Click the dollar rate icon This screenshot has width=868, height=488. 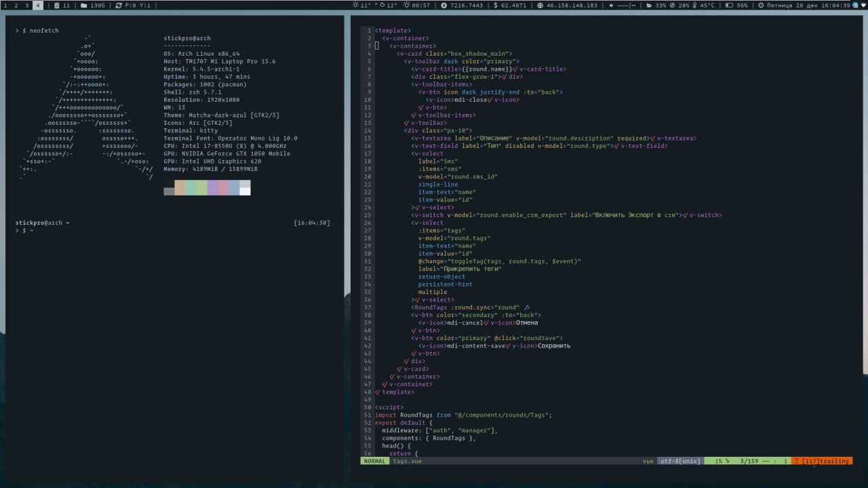click(x=496, y=5)
